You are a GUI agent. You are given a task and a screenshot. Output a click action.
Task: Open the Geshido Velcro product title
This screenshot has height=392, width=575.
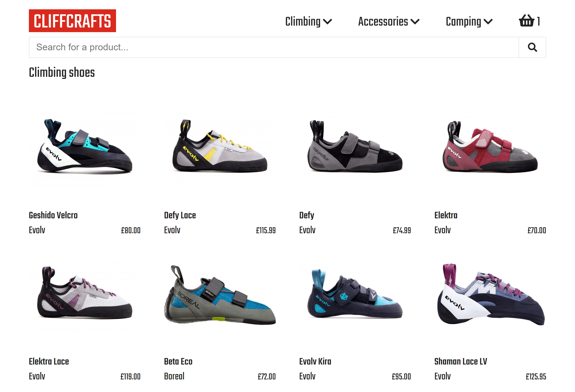[53, 215]
